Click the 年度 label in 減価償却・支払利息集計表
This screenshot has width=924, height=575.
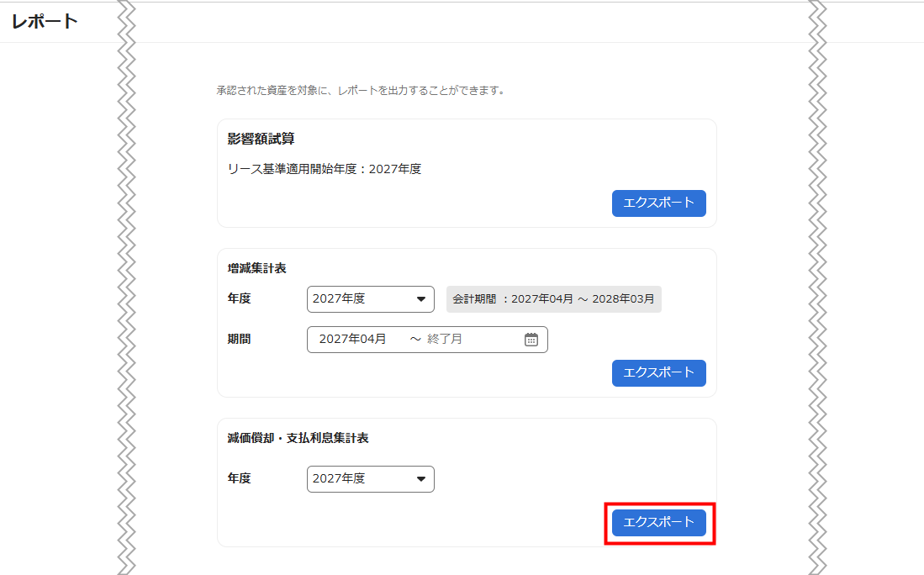pyautogui.click(x=239, y=478)
